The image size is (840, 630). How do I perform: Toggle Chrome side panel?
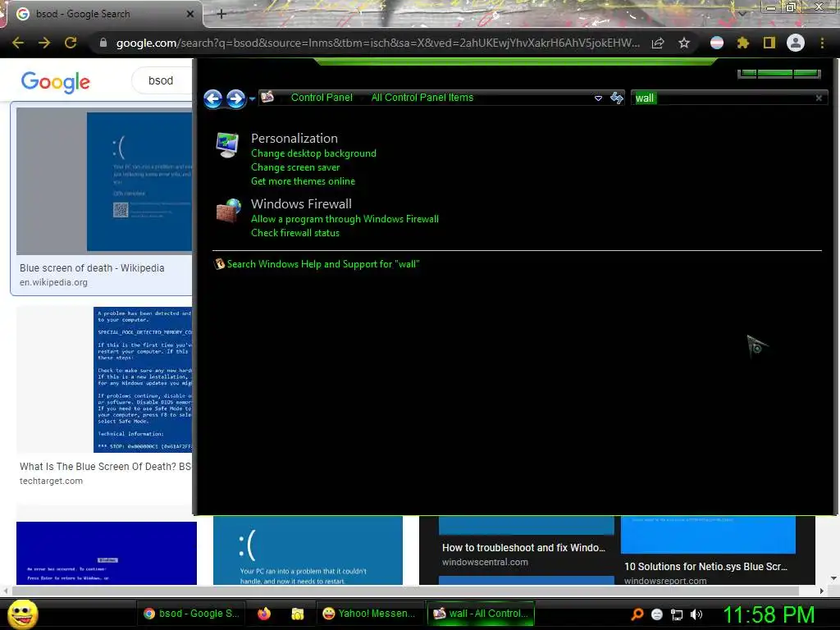(x=769, y=43)
